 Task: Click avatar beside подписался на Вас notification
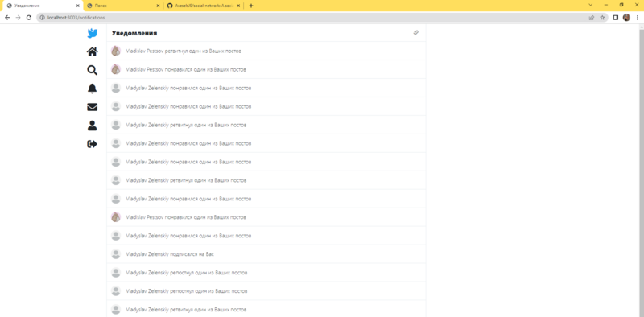[116, 254]
